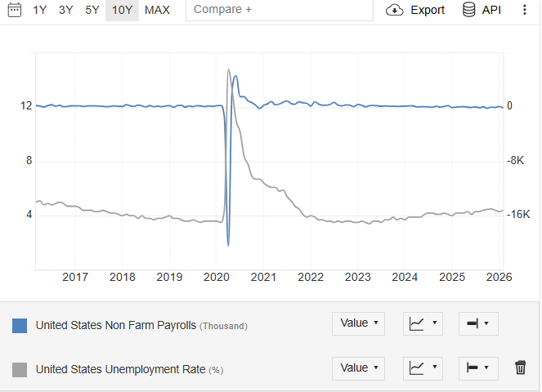Image resolution: width=542 pixels, height=392 pixels.
Task: Click the 12 left axis label
Action: 26,105
